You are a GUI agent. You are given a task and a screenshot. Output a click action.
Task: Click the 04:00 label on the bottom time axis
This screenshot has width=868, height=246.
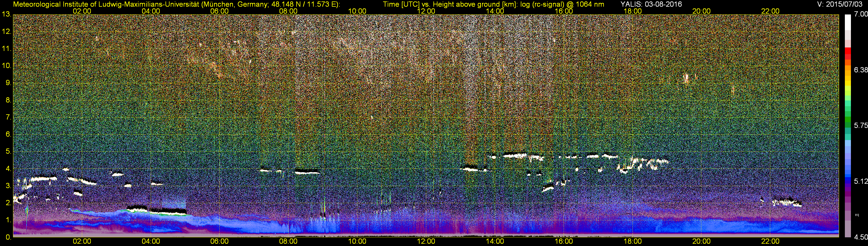[151, 242]
